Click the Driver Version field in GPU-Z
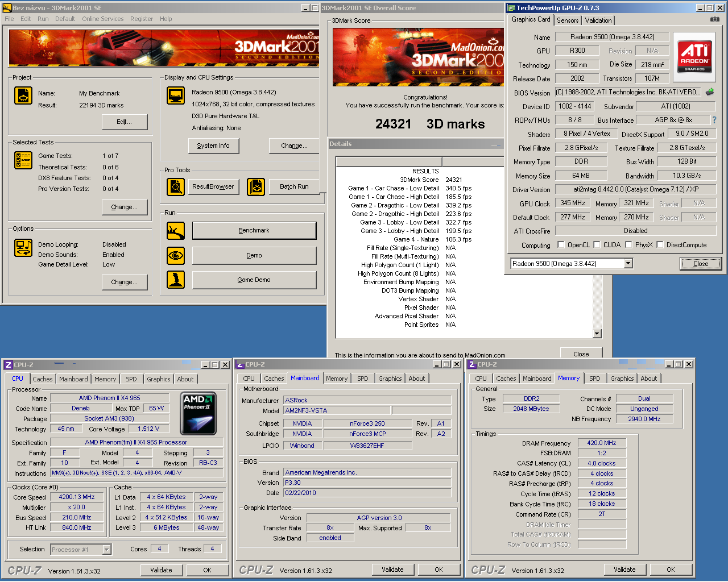 click(x=635, y=189)
